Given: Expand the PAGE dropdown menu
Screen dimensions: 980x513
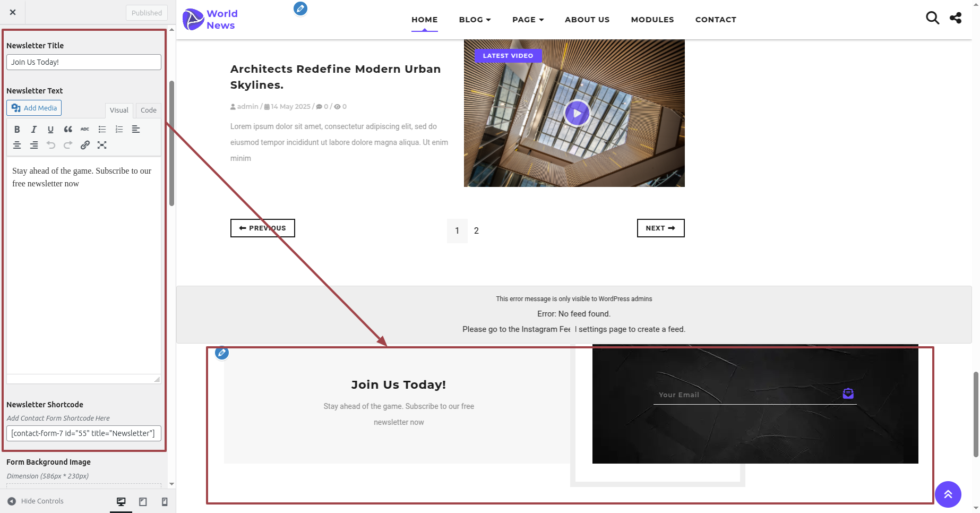Looking at the screenshot, I should click(x=528, y=20).
